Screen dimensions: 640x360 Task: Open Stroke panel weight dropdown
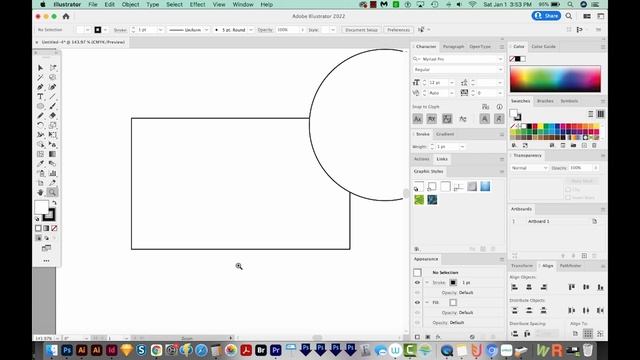(462, 147)
